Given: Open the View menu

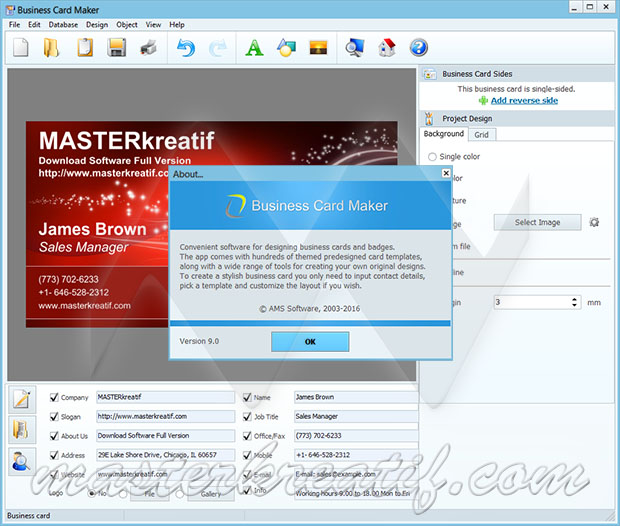Looking at the screenshot, I should tap(153, 25).
